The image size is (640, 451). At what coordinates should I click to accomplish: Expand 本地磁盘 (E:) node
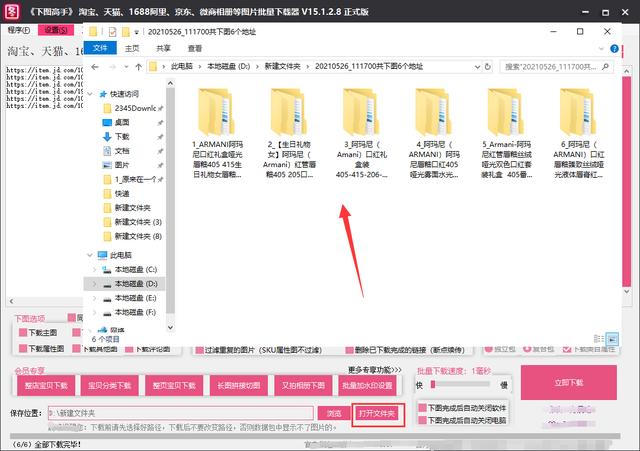click(95, 298)
